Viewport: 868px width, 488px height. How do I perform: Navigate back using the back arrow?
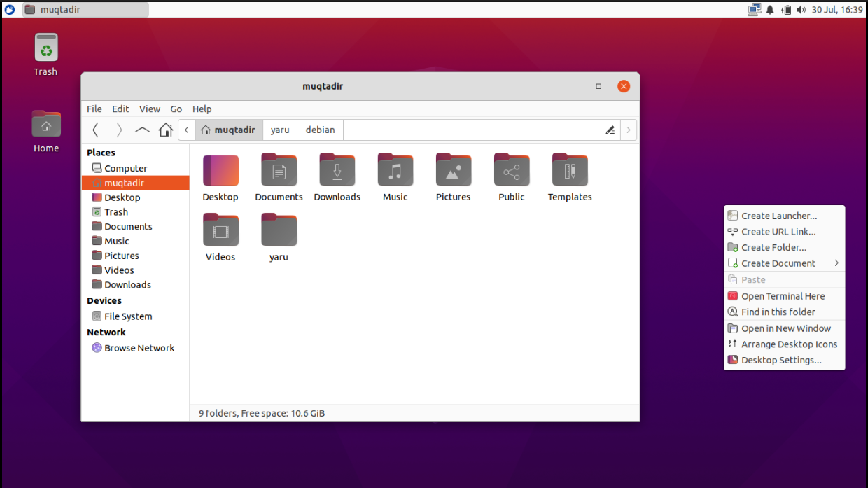(96, 129)
